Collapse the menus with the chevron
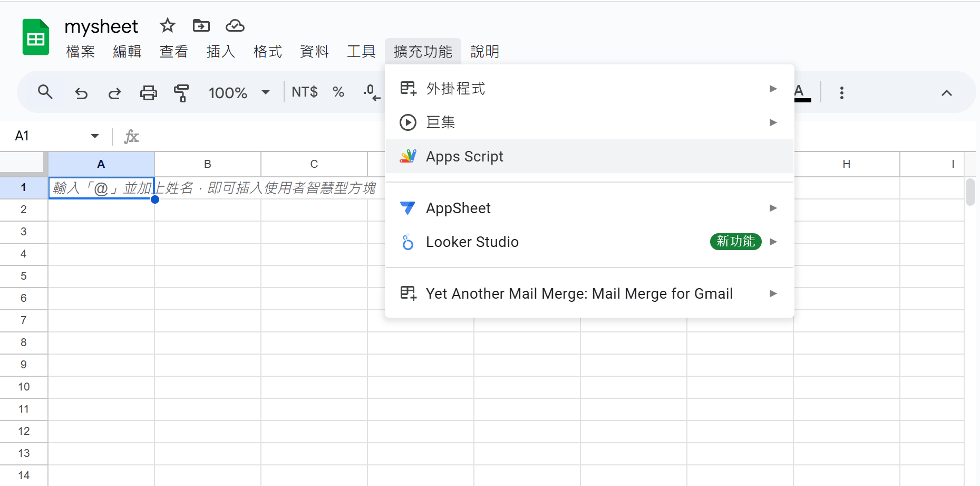Viewport: 980px width, 486px height. pyautogui.click(x=946, y=93)
